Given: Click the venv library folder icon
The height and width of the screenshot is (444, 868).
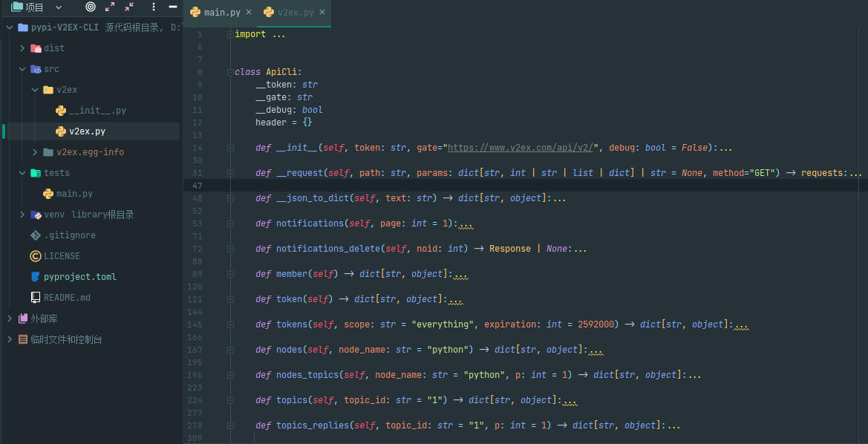Looking at the screenshot, I should tap(36, 215).
